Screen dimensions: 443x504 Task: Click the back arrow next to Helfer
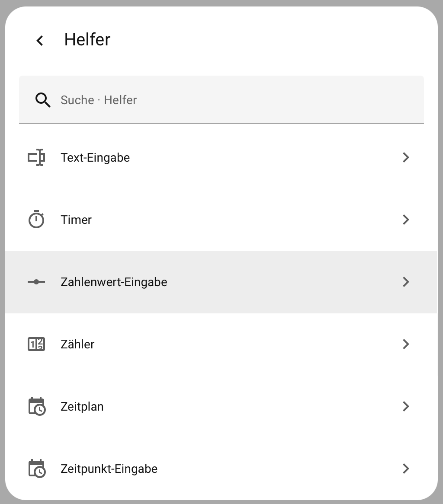pos(40,40)
